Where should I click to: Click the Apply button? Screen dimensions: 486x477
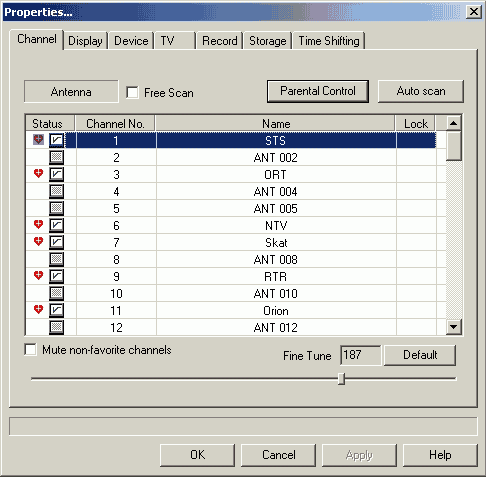coord(359,455)
